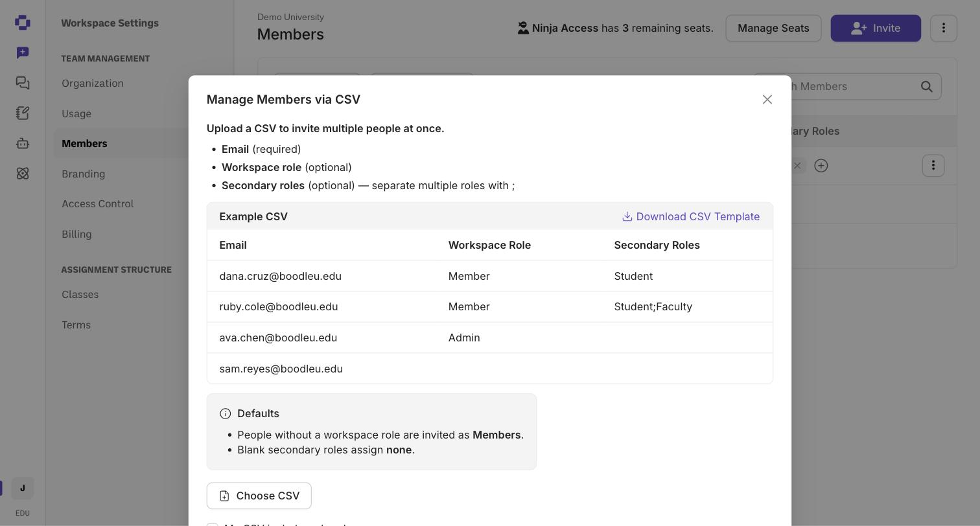The height and width of the screenshot is (526, 980).
Task: Navigate to Access Control
Action: (98, 203)
